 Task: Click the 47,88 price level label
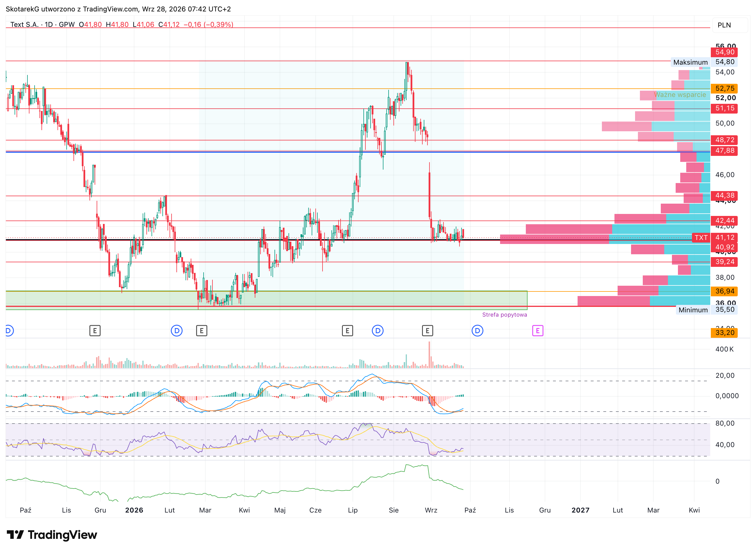724,151
